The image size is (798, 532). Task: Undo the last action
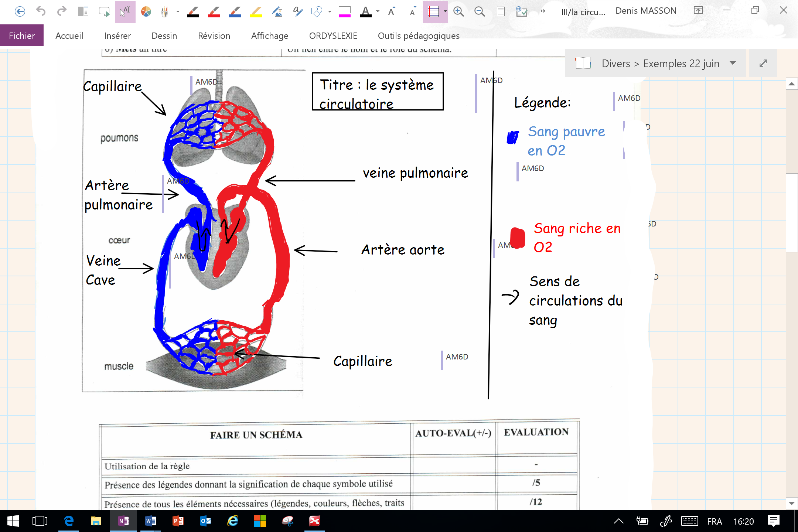click(41, 11)
